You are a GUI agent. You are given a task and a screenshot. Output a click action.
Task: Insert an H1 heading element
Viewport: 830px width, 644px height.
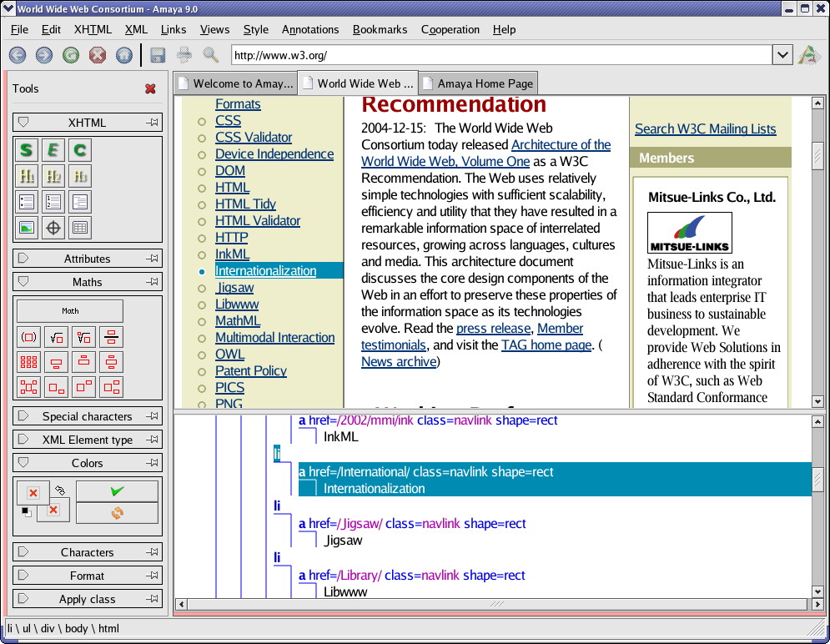(x=27, y=176)
